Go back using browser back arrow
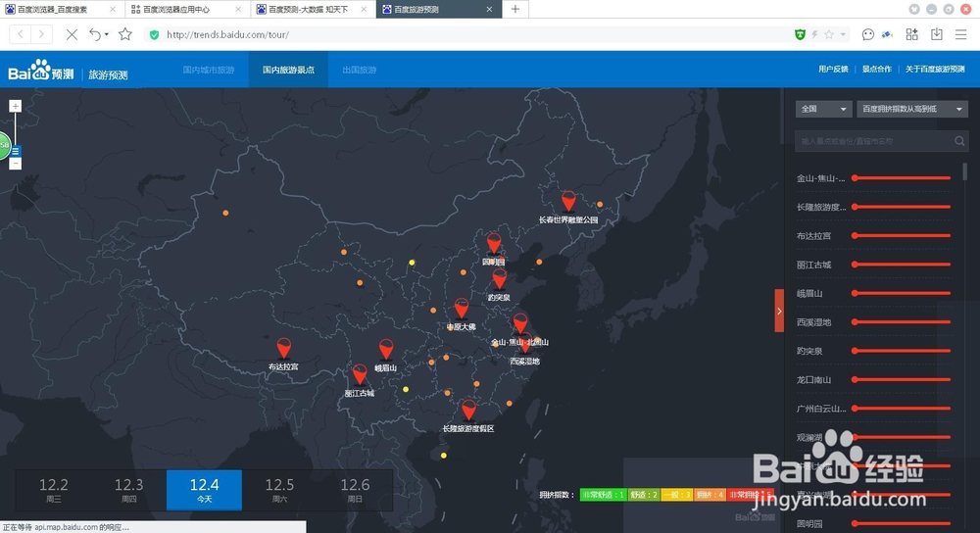Screen dimensions: 980x533 click(x=21, y=34)
